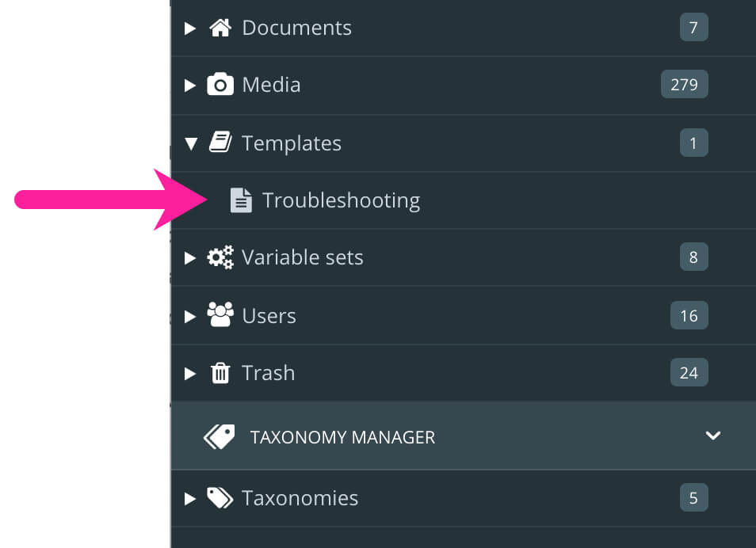Viewport: 756px width, 548px height.
Task: Open the Taxonomy Manager menu entry
Action: (341, 436)
